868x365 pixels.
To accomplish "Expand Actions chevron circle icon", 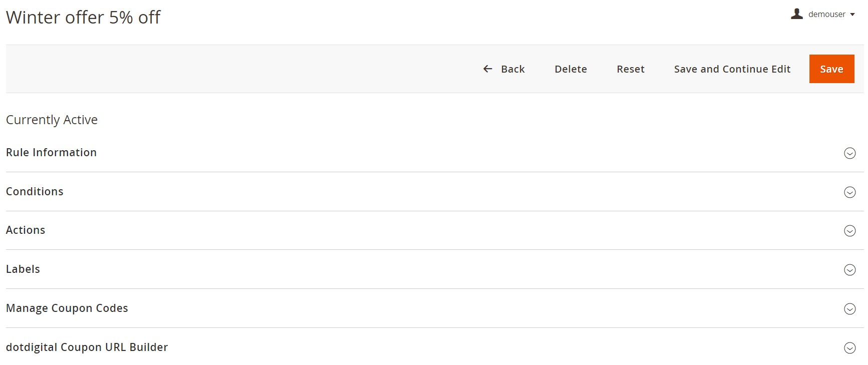I will click(849, 231).
